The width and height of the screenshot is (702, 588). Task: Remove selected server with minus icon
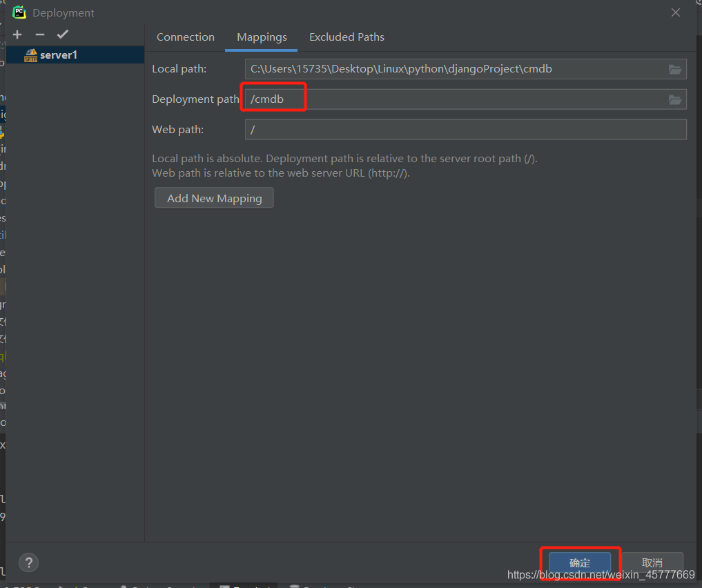pyautogui.click(x=40, y=35)
